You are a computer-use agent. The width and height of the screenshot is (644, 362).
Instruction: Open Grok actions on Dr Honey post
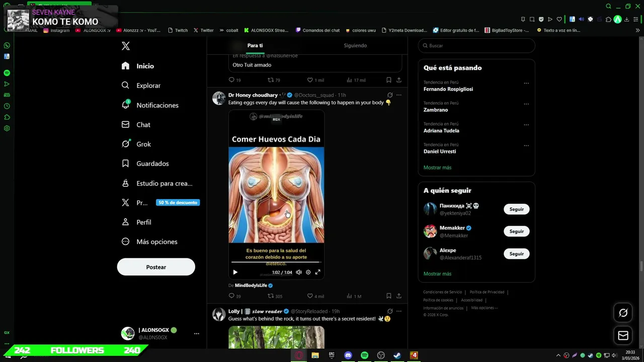pyautogui.click(x=390, y=95)
